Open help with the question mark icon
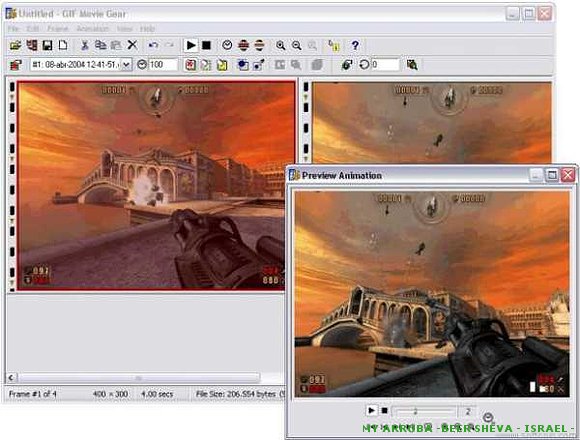 pyautogui.click(x=355, y=45)
